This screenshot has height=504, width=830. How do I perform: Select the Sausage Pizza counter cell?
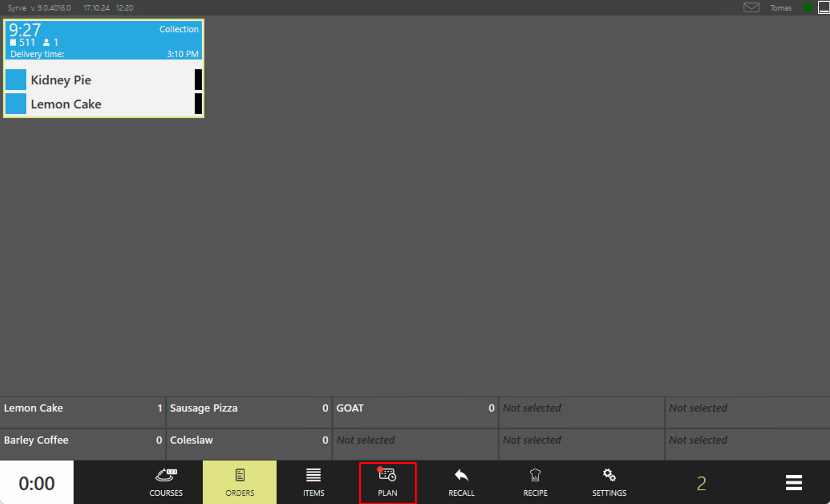point(249,412)
